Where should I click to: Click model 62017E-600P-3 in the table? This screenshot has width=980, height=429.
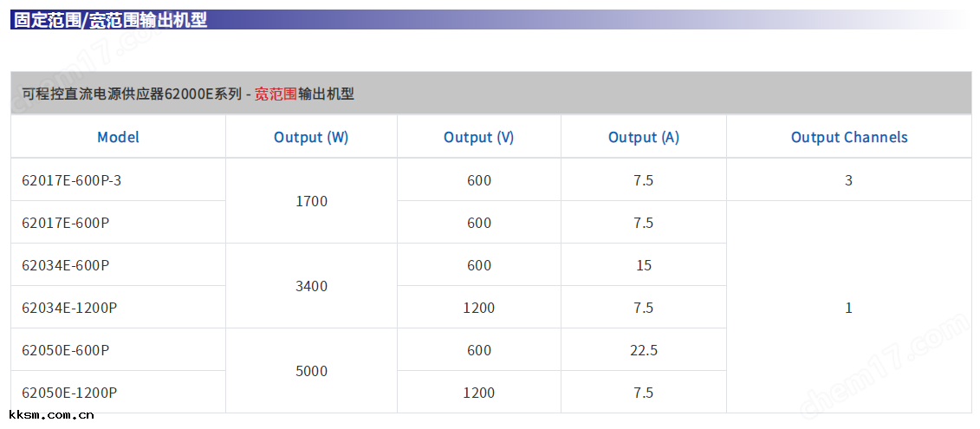72,180
